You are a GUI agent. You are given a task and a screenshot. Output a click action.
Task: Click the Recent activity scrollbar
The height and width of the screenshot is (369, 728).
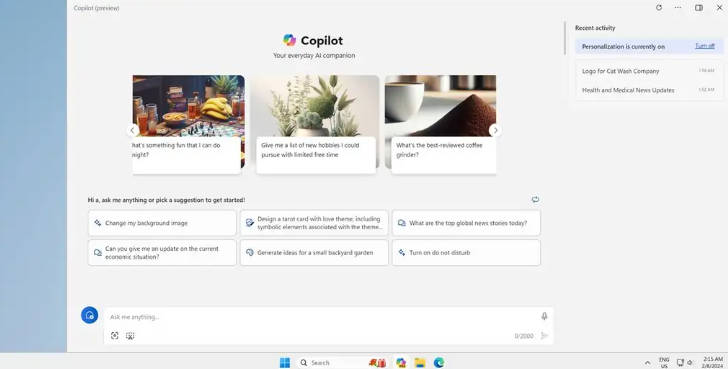pos(566,38)
